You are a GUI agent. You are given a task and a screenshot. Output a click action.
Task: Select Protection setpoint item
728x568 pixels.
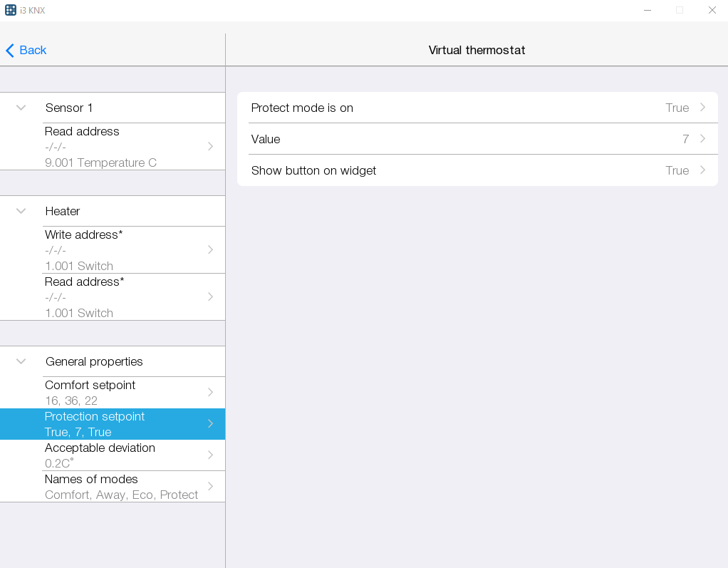[x=113, y=424]
